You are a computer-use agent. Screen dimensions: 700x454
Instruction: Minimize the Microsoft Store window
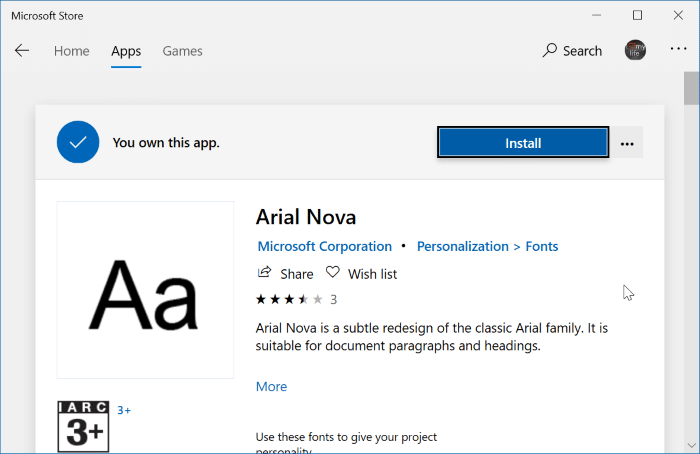click(x=596, y=15)
